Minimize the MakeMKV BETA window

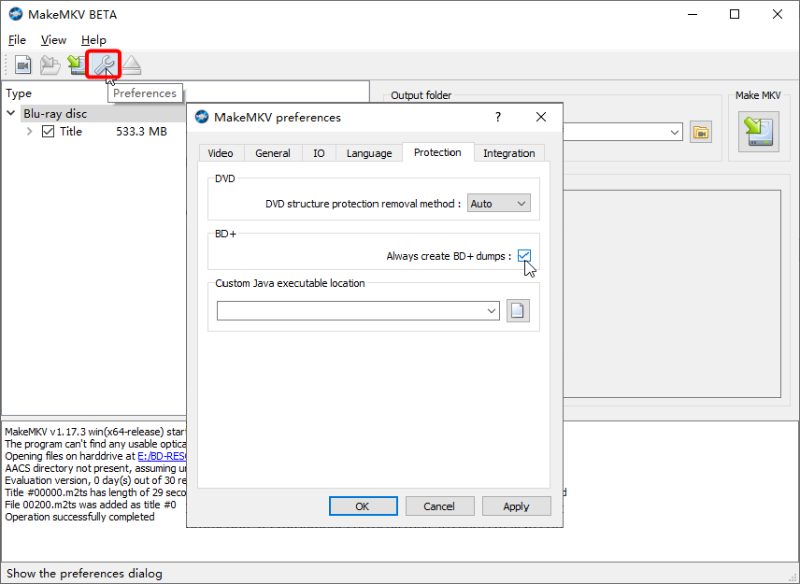[692, 14]
